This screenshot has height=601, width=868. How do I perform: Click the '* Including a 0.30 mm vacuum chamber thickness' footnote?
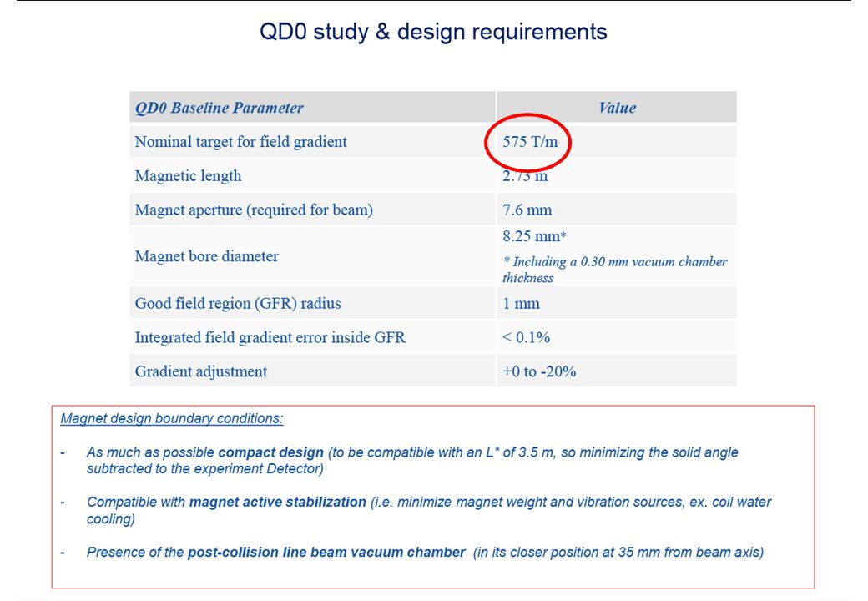tap(614, 270)
